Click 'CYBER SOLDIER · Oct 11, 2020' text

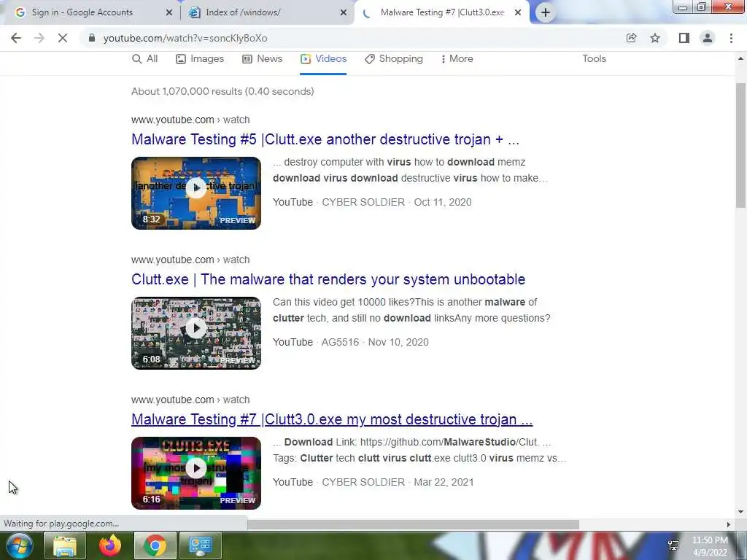pos(397,202)
